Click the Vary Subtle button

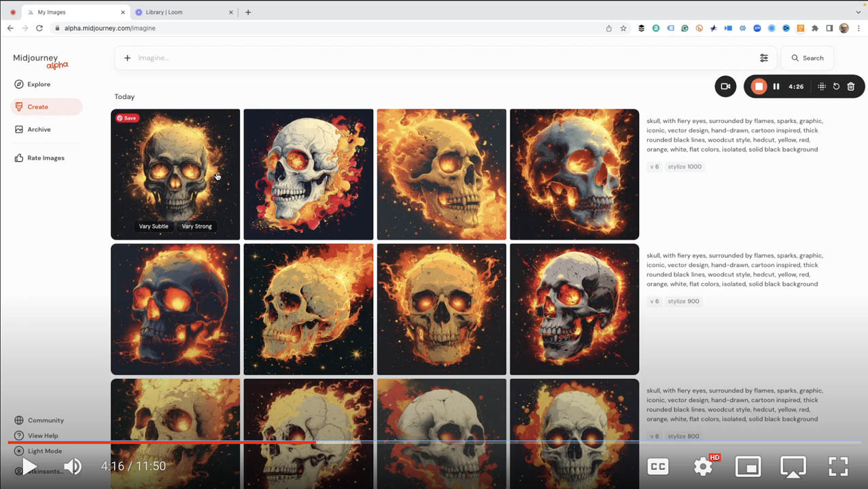(x=154, y=226)
